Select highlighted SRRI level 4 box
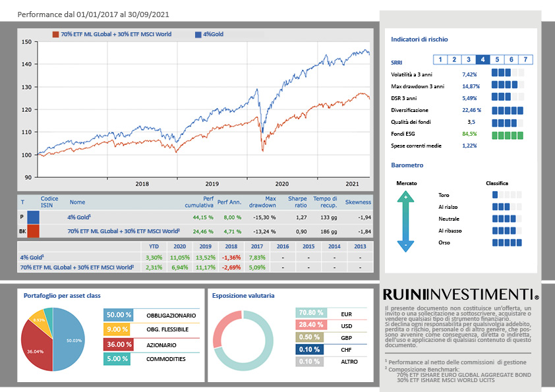This screenshot has width=555, height=392. [x=482, y=59]
